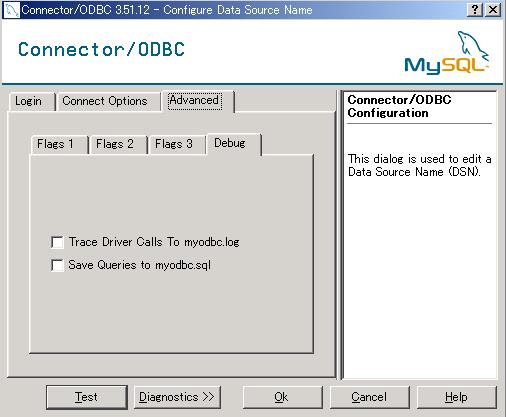Screen dimensions: 506x417
Task: Enable Trace Driver Calls To myodbc.log
Action: point(57,242)
